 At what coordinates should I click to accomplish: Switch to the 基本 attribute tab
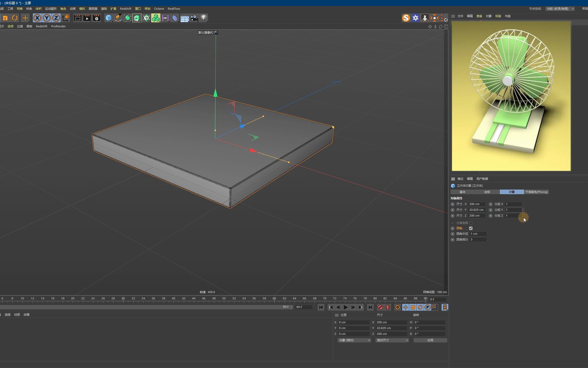(x=463, y=192)
